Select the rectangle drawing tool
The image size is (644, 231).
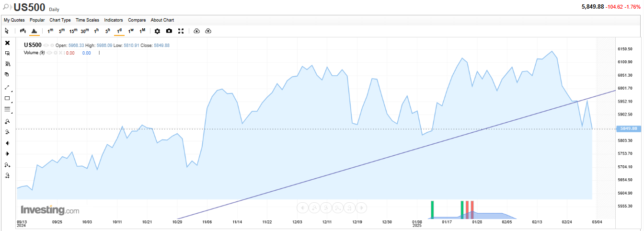[x=7, y=98]
